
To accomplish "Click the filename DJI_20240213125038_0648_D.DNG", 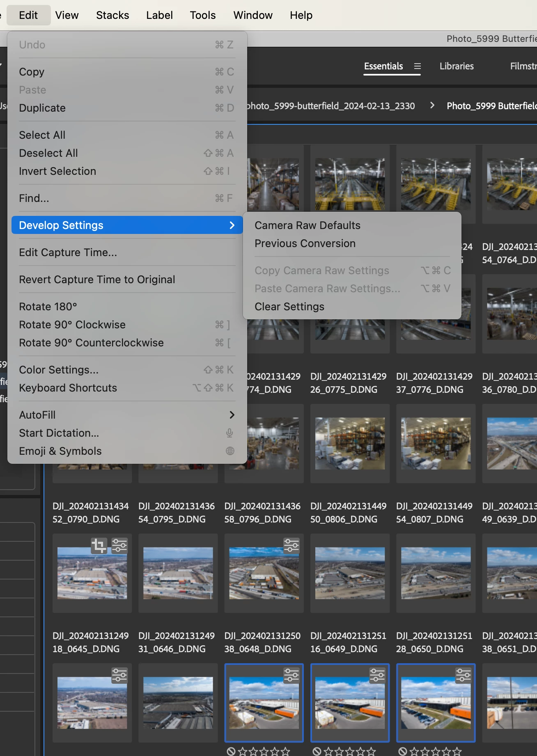I will pyautogui.click(x=263, y=642).
